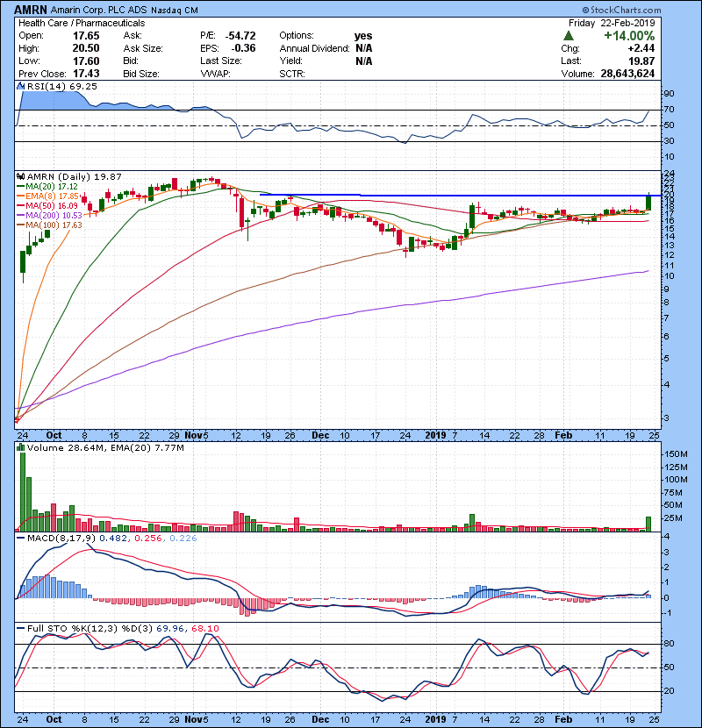Click the RSI(14) 69.25 value label
The image size is (702, 728).
point(62,86)
